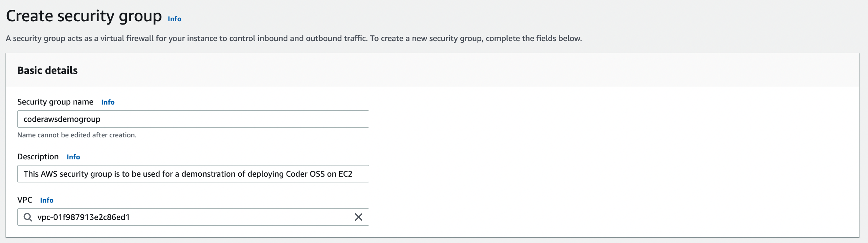
Task: Open the Info link beside Description label
Action: [73, 157]
